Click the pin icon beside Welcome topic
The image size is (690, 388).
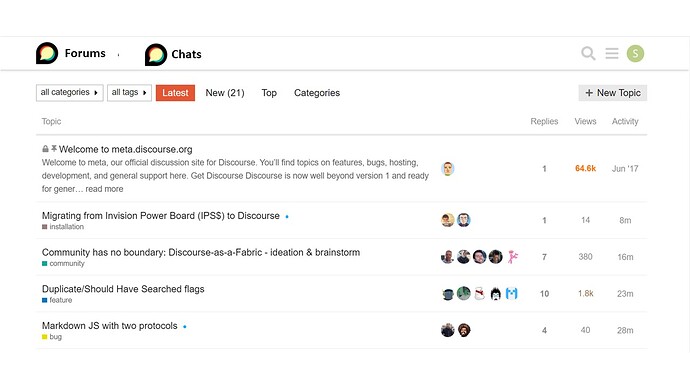tap(54, 149)
